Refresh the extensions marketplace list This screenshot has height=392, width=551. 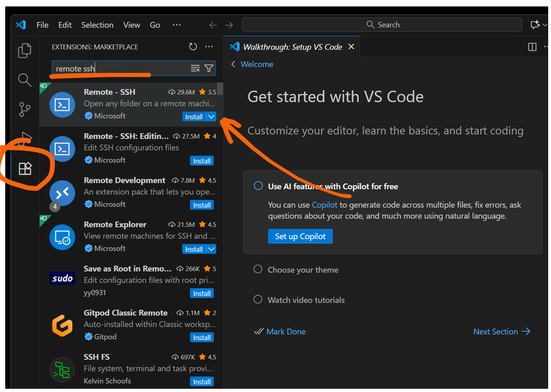coord(193,46)
